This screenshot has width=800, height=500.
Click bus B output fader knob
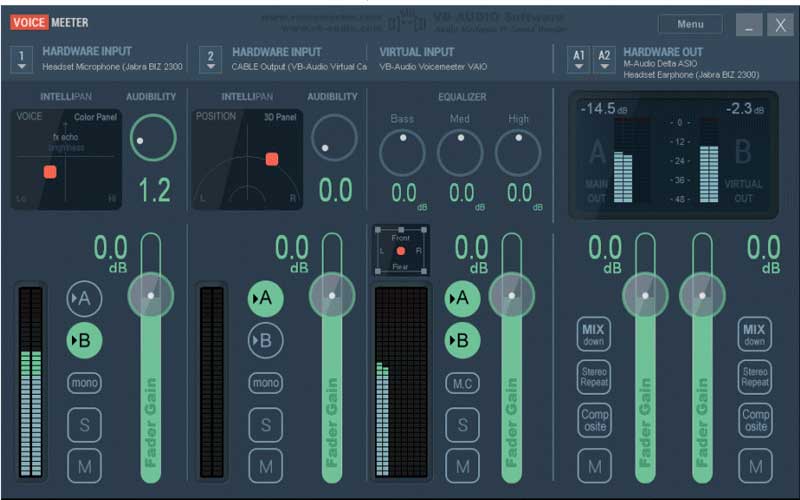(x=702, y=295)
